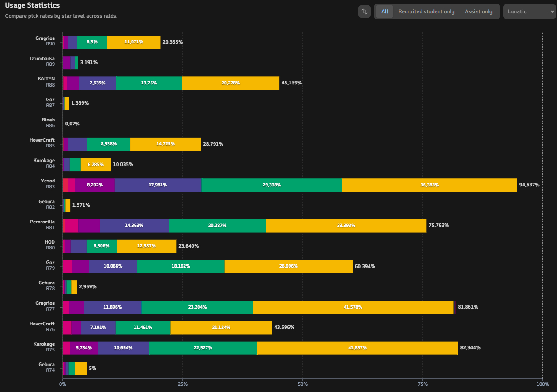Click the KAITEN R88 purple 7.639% segment
The height and width of the screenshot is (392, 557).
pos(98,83)
